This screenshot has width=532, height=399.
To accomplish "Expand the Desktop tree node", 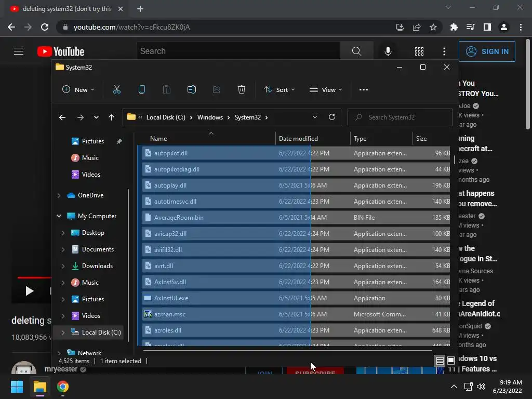I will pyautogui.click(x=63, y=233).
